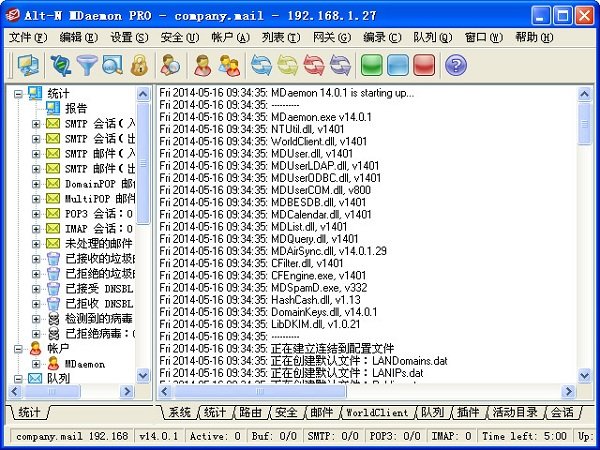This screenshot has width=600, height=450.
Task: Switch to the 邮件 log tab
Action: click(321, 412)
